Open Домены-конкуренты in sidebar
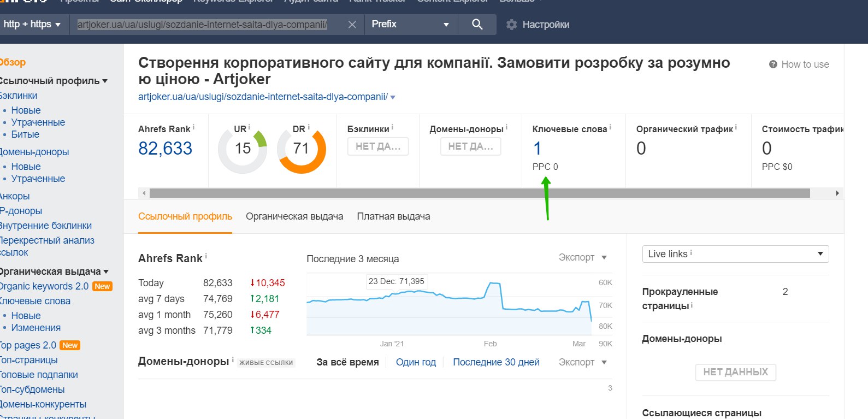 43,404
